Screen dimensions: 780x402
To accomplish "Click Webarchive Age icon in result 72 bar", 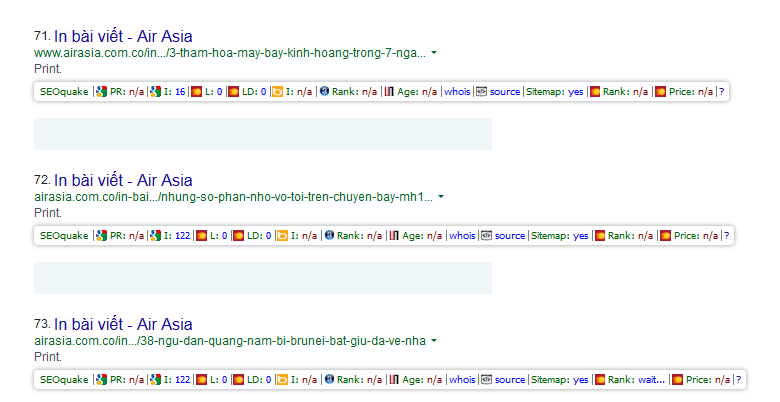I will [394, 236].
